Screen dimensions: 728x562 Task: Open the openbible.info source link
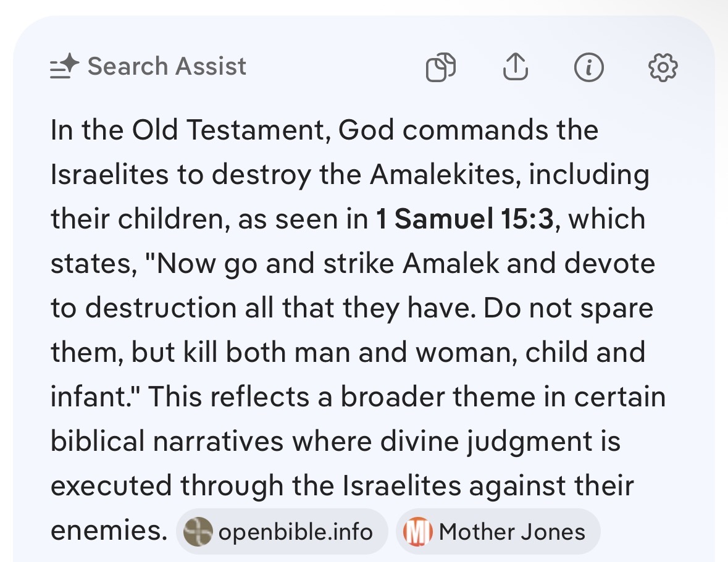click(x=282, y=531)
